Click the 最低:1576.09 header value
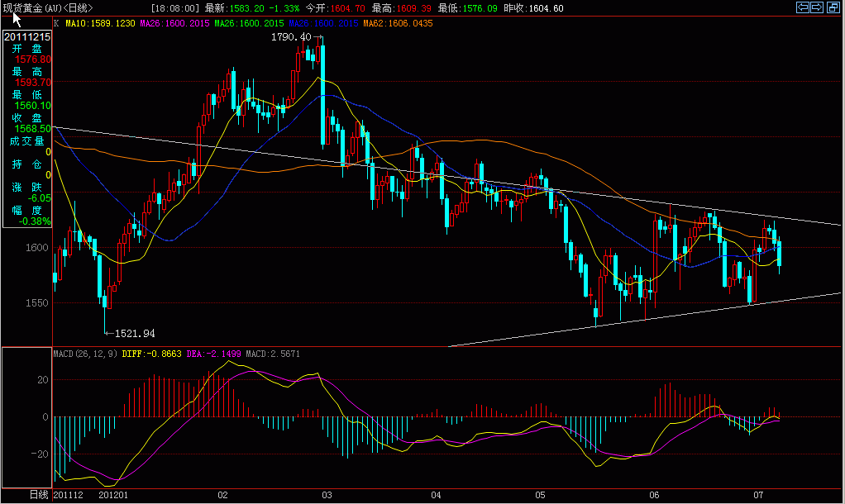This screenshot has width=845, height=504. [467, 8]
